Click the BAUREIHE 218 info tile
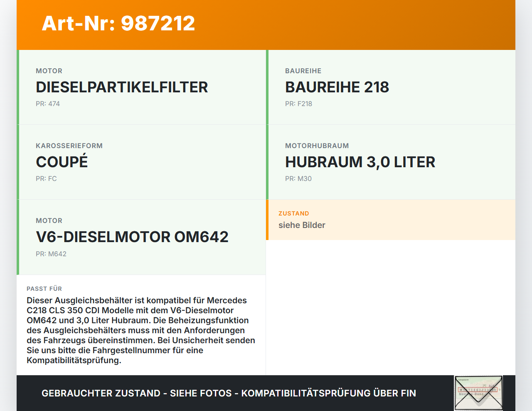The image size is (532, 411). pos(391,87)
